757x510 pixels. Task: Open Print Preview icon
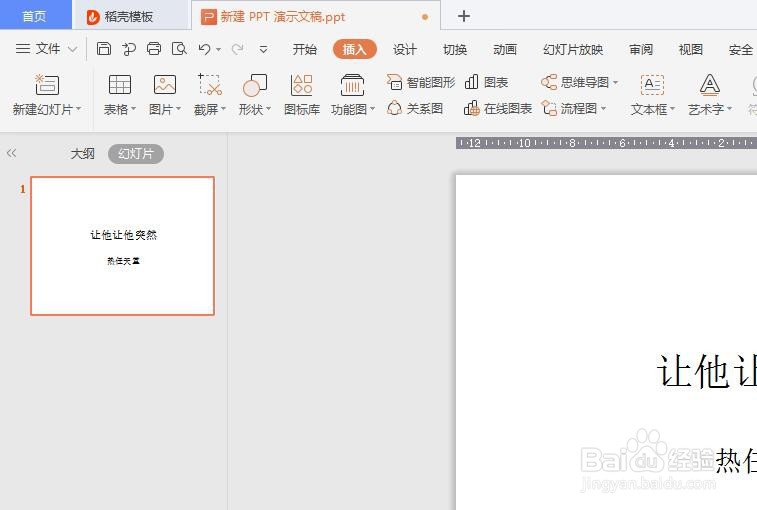[x=179, y=49]
